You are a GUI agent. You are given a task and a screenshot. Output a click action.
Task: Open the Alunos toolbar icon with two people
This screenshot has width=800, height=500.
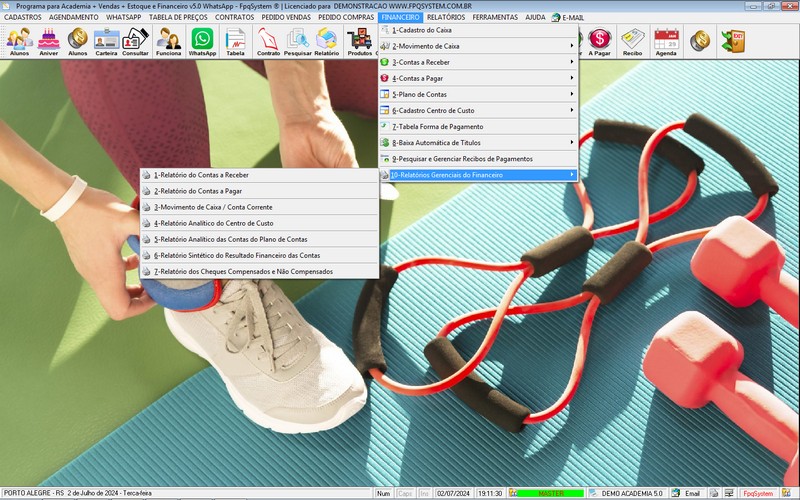coord(19,41)
